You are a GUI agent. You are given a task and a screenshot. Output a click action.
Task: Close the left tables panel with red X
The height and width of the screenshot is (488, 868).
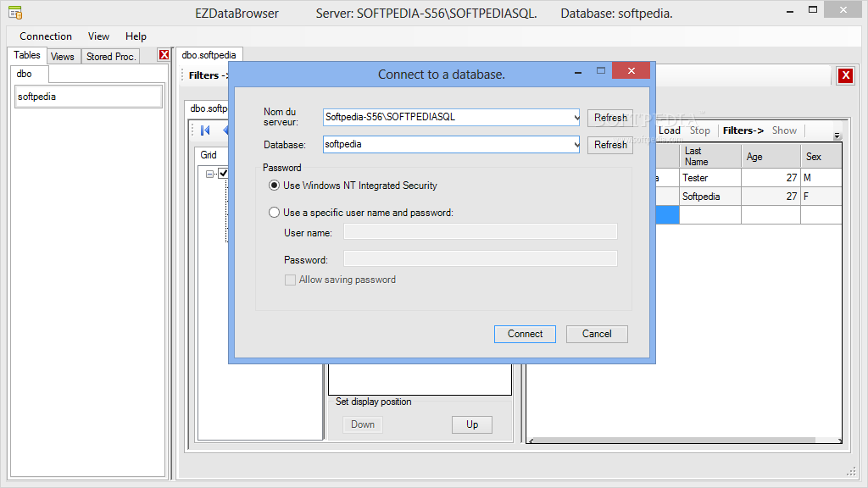(164, 55)
